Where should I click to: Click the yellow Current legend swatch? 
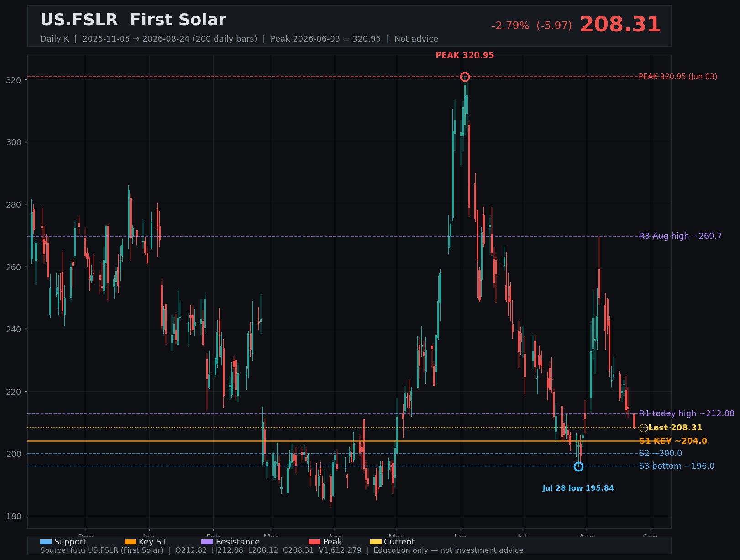[376, 542]
